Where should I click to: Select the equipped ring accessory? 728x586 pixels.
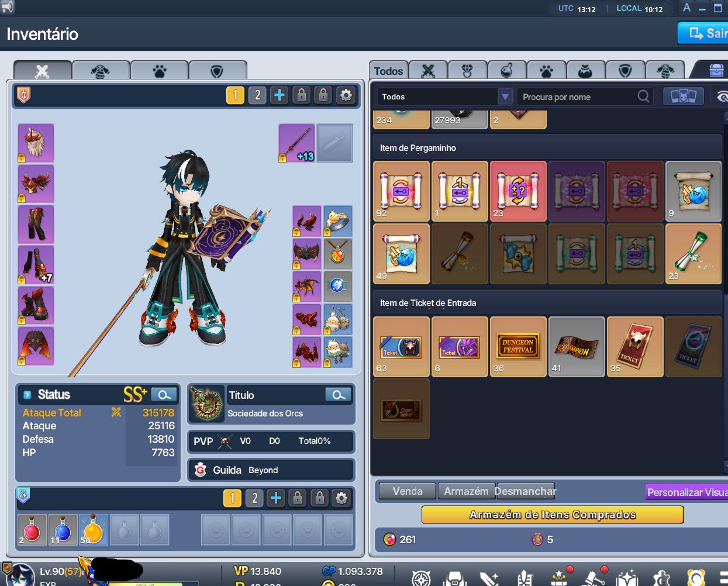(337, 221)
